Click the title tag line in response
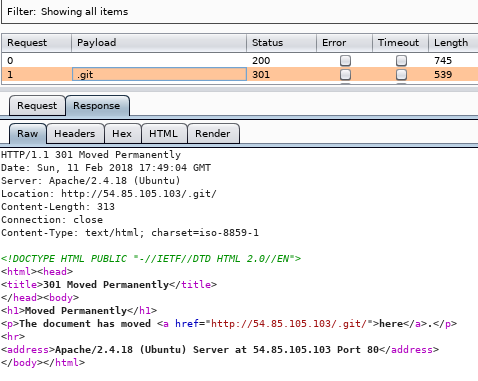 pos(109,285)
